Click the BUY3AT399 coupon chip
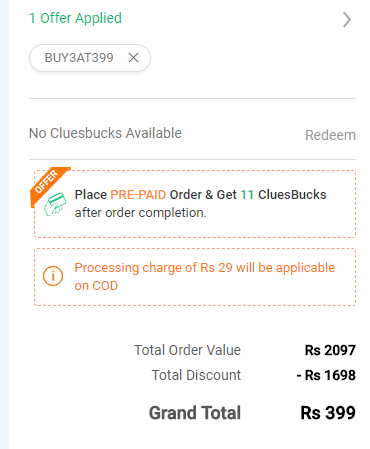 tap(90, 58)
